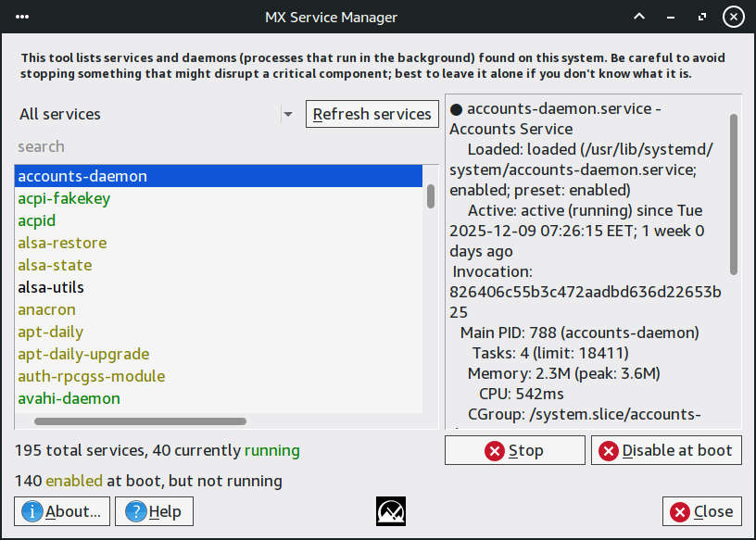
Task: Open the window menu with three dots
Action: pos(22,17)
